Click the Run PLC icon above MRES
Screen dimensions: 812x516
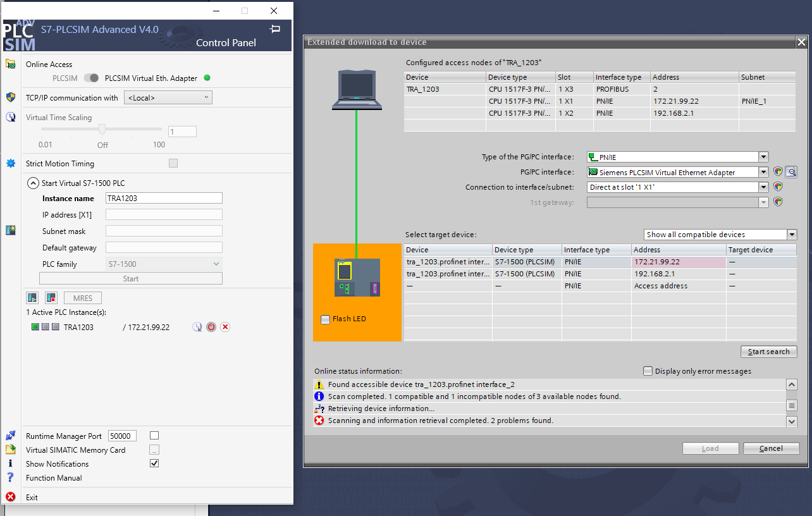(32, 298)
